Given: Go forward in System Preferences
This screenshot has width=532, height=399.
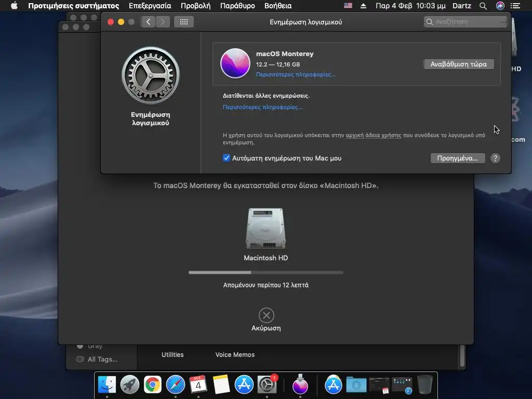Looking at the screenshot, I should coord(163,22).
